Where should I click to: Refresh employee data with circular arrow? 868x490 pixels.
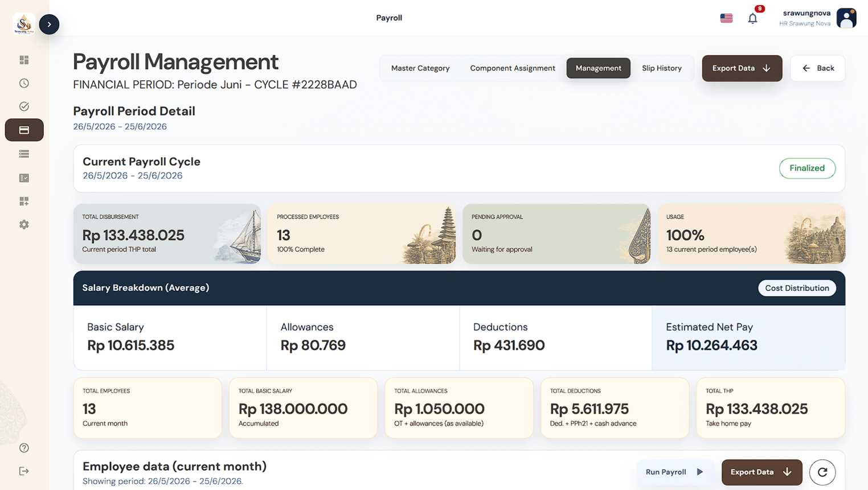point(822,472)
